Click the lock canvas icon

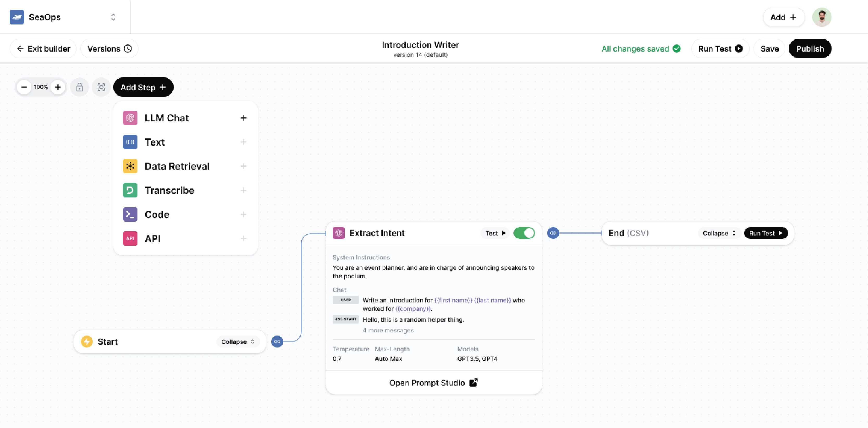[x=79, y=87]
